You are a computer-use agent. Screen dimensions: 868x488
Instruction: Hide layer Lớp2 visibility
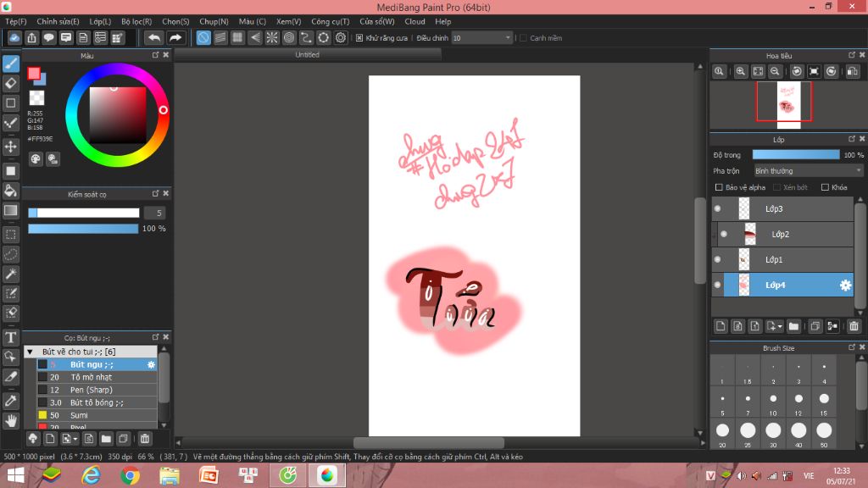tap(724, 234)
